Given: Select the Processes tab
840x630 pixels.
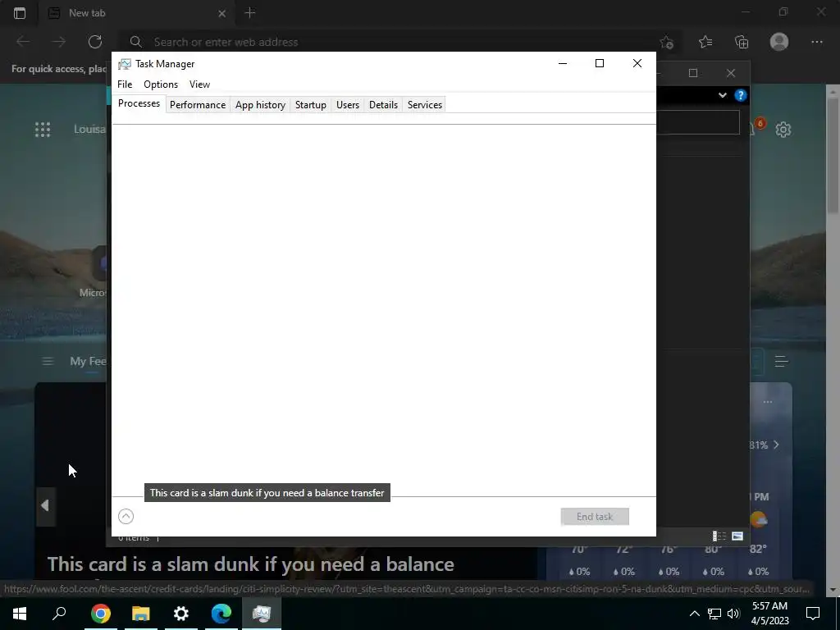Looking at the screenshot, I should [x=139, y=103].
